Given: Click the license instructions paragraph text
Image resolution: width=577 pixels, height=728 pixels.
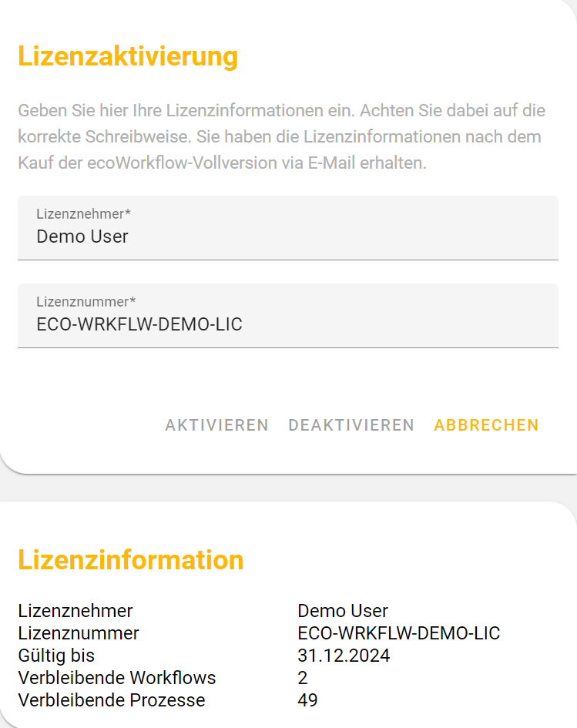Looking at the screenshot, I should click(281, 137).
